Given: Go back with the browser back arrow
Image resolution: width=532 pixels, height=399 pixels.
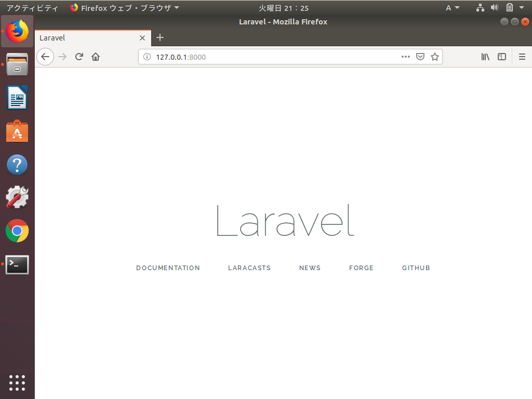Looking at the screenshot, I should (x=45, y=57).
